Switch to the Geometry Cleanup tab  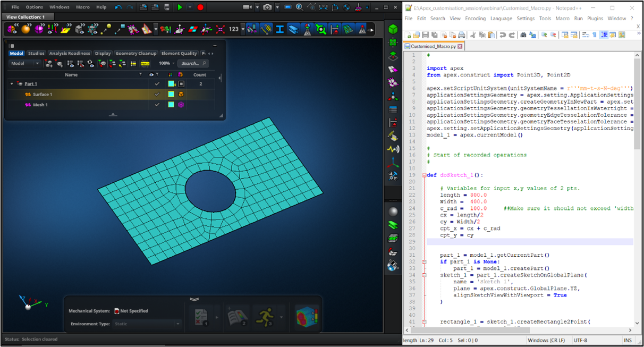[136, 53]
